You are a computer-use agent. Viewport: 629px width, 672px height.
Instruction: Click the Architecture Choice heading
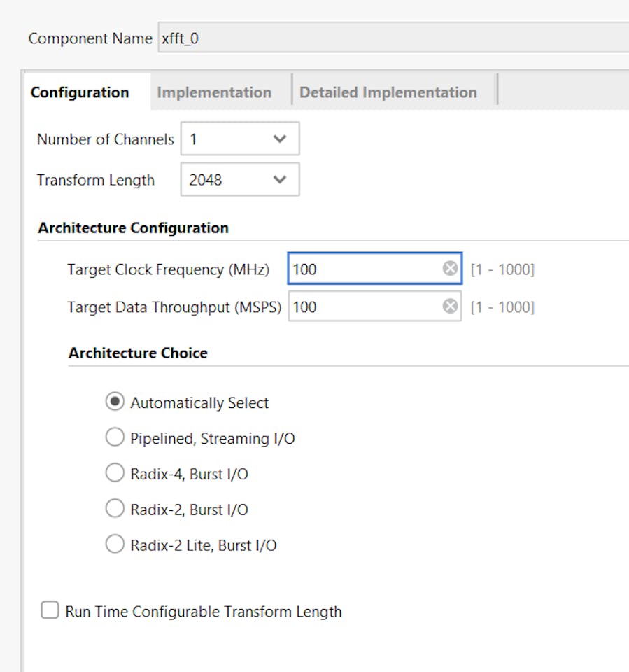click(138, 353)
